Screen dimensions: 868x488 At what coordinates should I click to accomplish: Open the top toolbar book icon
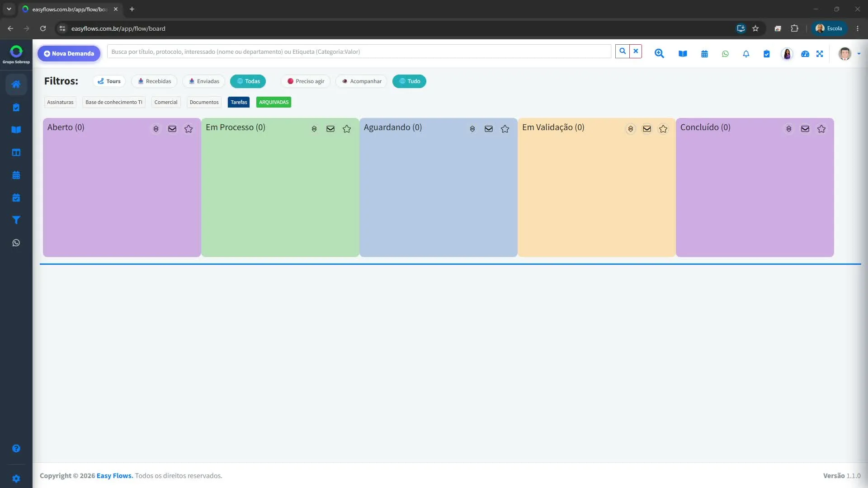683,54
